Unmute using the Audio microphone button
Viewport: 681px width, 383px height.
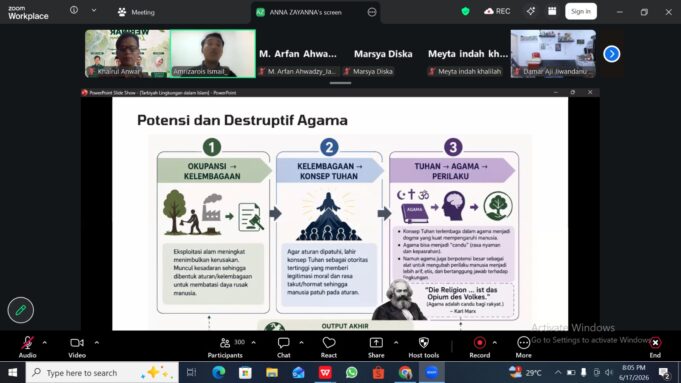tap(27, 347)
